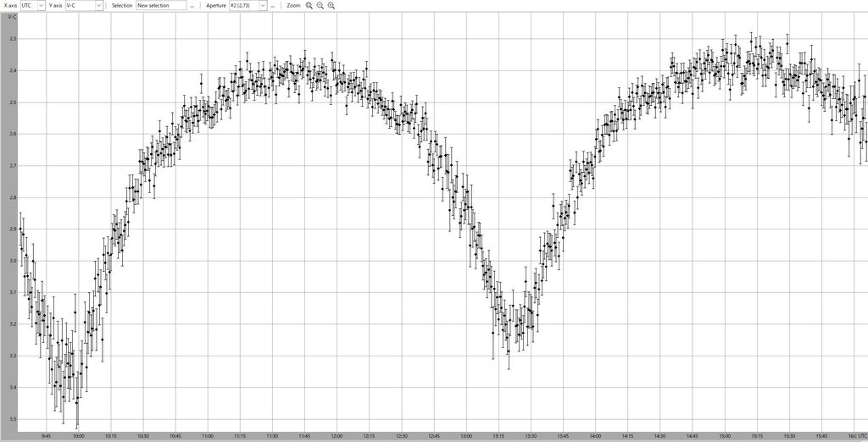868x442 pixels.
Task: Click the 16:00 UTC time tick label
Action: pyautogui.click(x=857, y=436)
